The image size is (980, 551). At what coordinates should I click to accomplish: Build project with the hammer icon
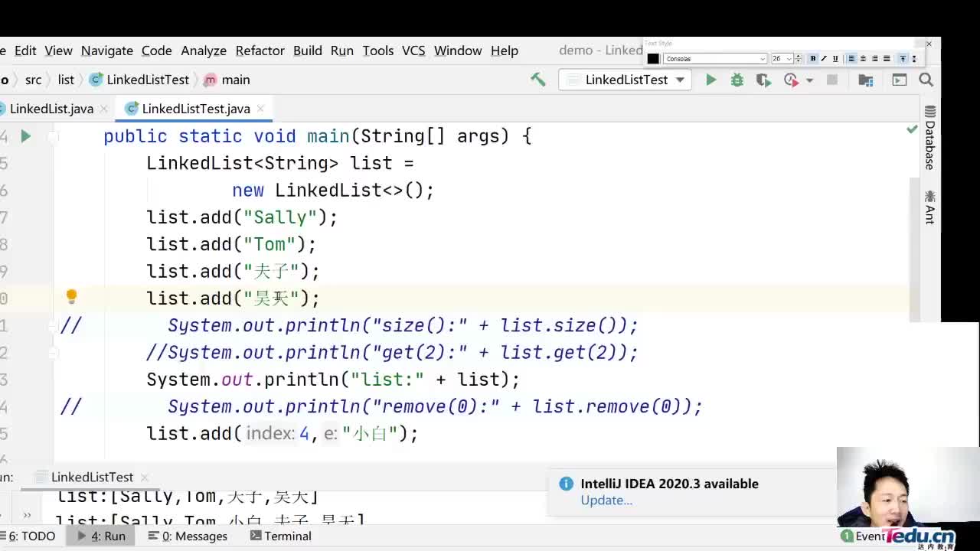[x=538, y=80]
